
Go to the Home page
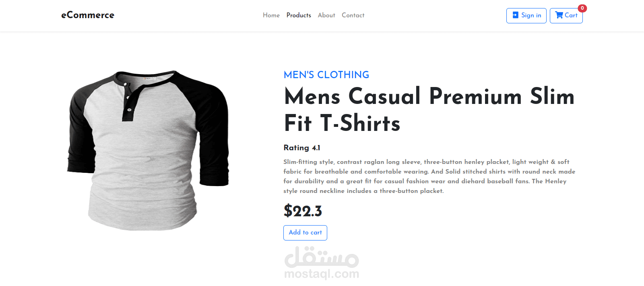click(271, 15)
